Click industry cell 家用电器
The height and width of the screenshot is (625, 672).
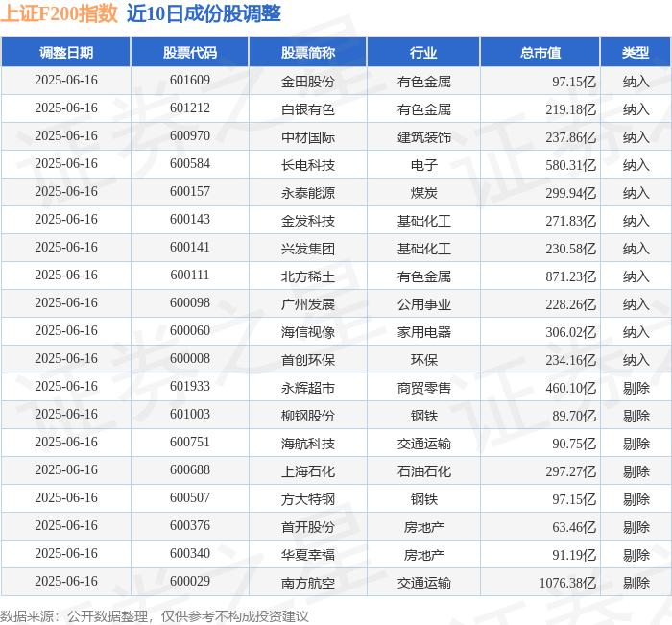point(424,332)
